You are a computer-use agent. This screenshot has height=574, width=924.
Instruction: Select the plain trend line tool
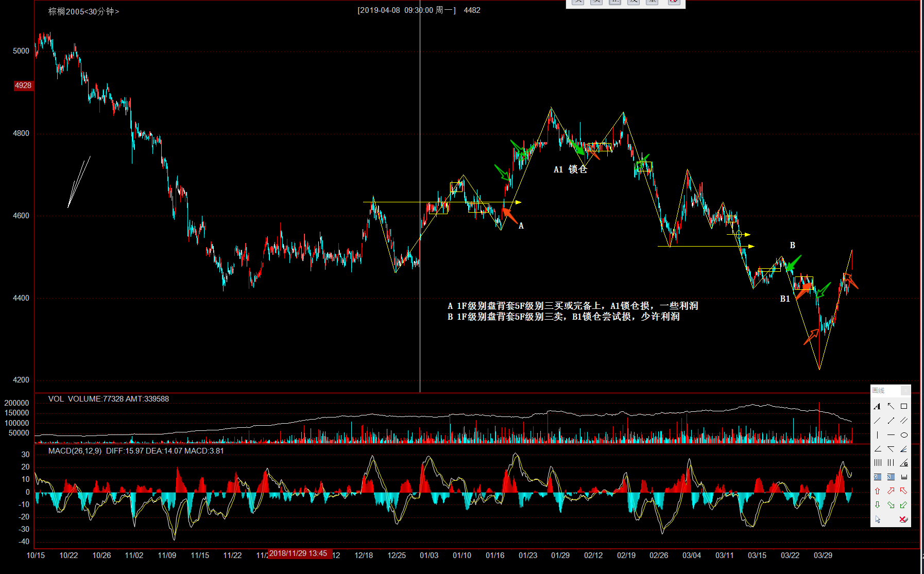(877, 421)
